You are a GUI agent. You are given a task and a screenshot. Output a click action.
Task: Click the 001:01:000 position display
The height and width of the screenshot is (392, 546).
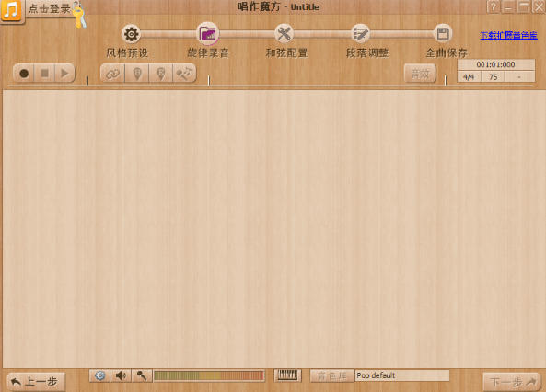[x=496, y=64]
